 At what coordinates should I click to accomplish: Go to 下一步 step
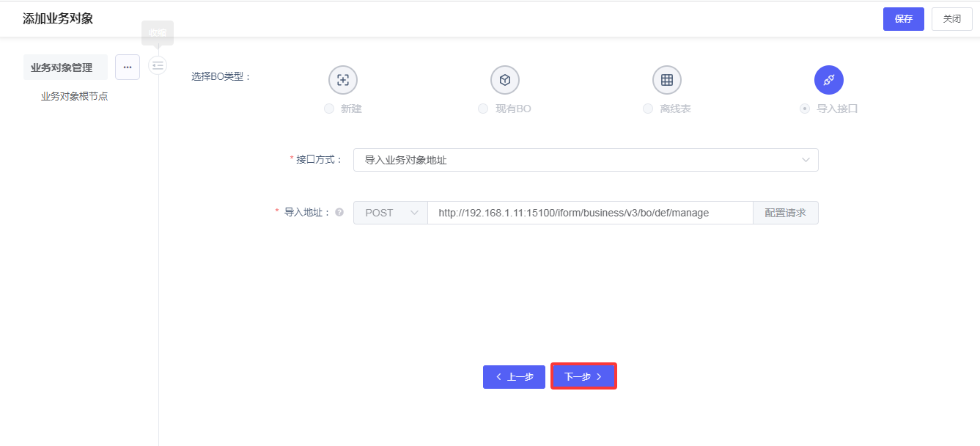click(583, 376)
